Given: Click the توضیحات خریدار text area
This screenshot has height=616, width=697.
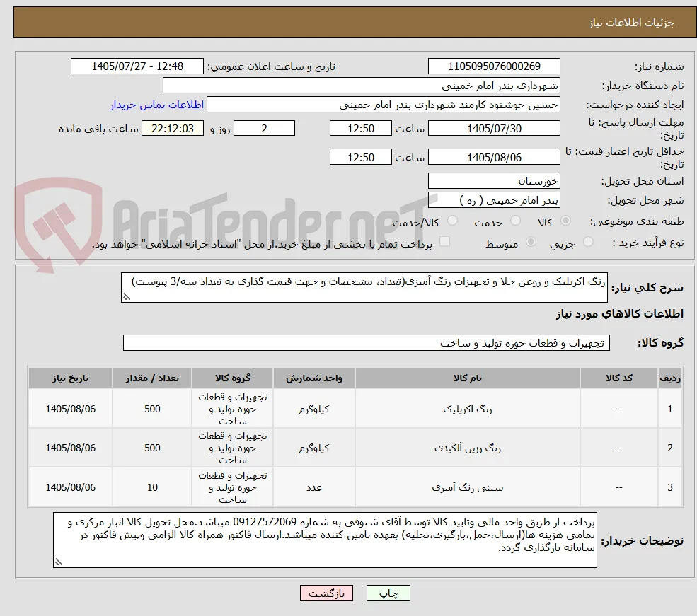Looking at the screenshot, I should coord(325,540).
